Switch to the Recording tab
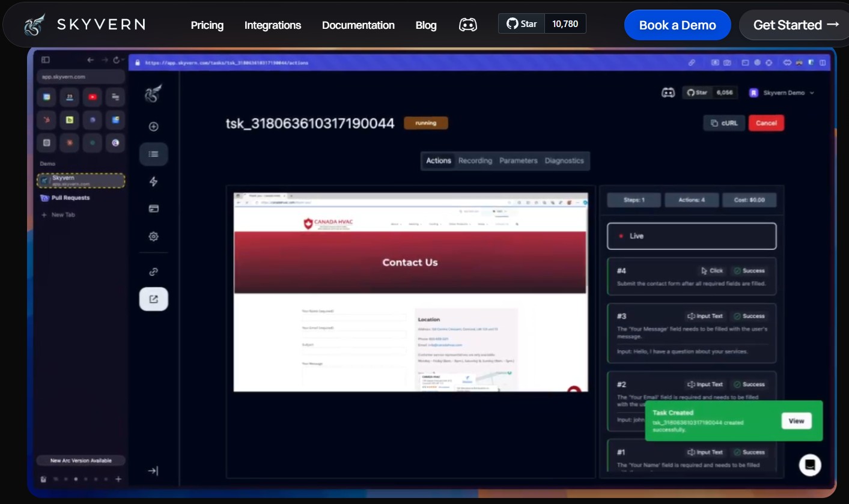Image resolution: width=849 pixels, height=504 pixels. [x=475, y=160]
